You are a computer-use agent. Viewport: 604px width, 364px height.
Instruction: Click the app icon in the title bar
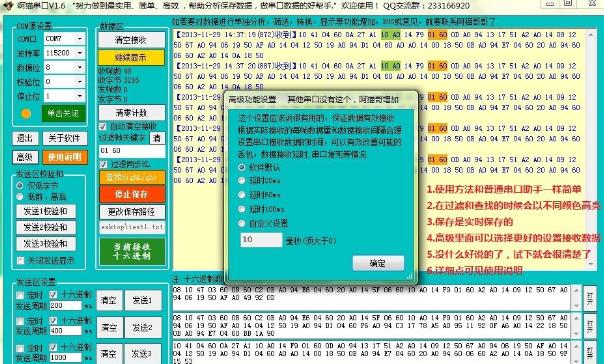7,5
